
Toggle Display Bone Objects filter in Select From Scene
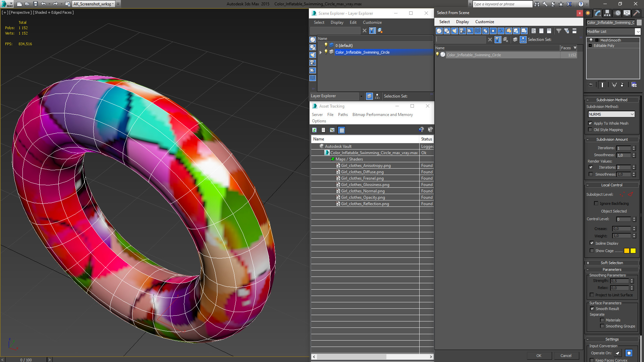click(x=501, y=31)
